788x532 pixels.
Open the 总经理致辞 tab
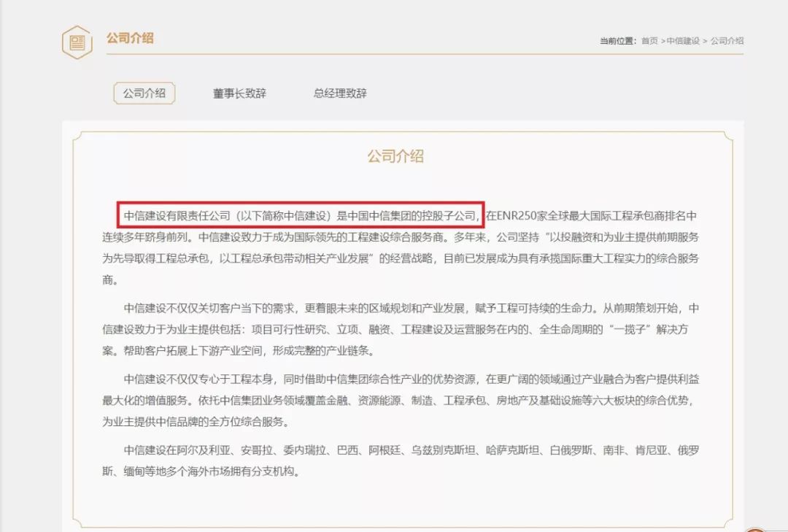[x=340, y=93]
